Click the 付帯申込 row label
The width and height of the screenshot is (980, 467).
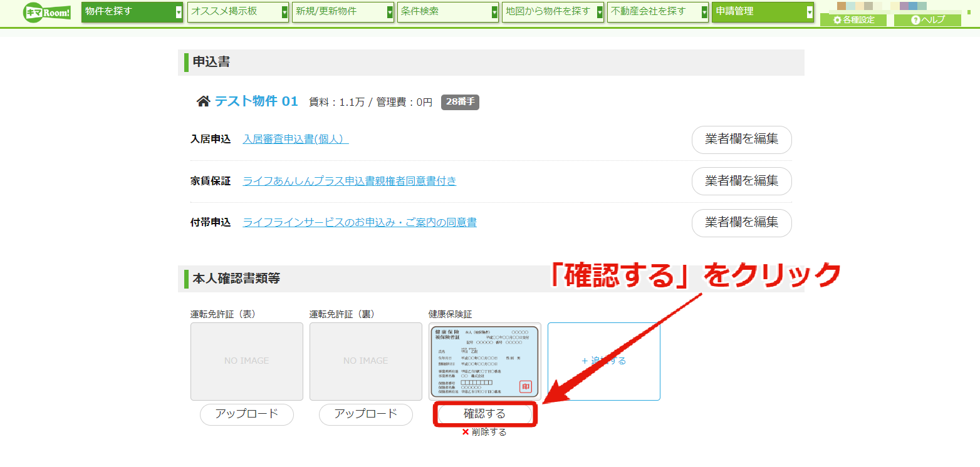211,222
